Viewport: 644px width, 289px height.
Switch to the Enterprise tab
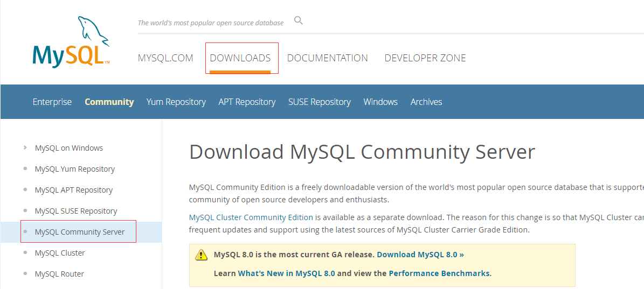pos(52,102)
